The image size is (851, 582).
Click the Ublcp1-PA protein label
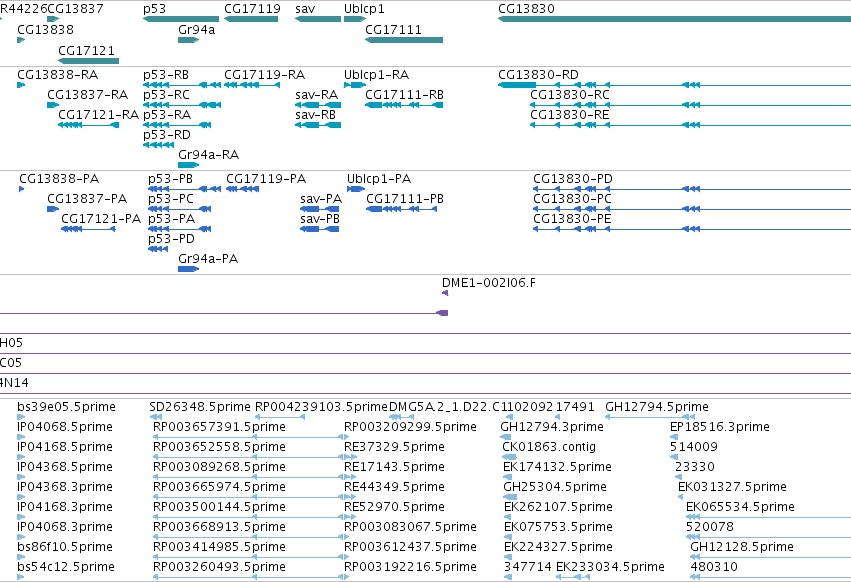point(379,179)
